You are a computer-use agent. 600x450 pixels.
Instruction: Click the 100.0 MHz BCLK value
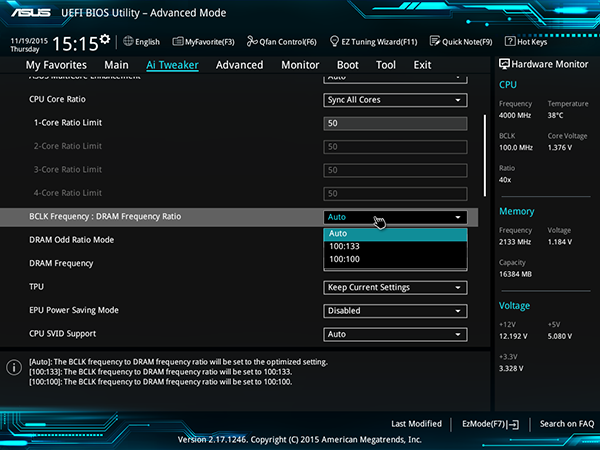[516, 147]
